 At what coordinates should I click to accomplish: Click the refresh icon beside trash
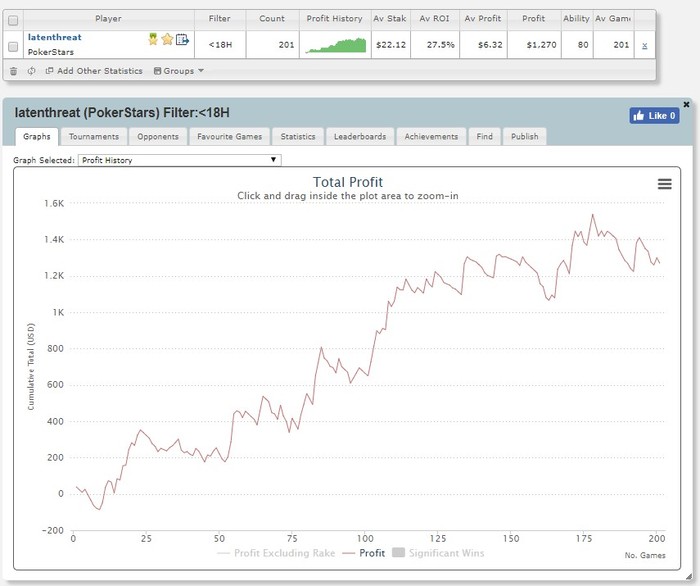[31, 71]
